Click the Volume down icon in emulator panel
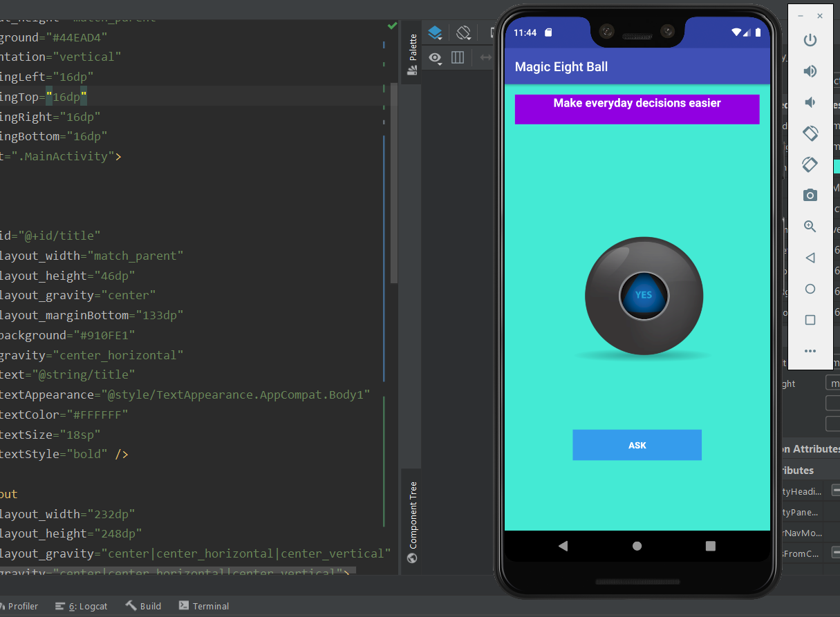Image resolution: width=840 pixels, height=617 pixels. pyautogui.click(x=810, y=102)
